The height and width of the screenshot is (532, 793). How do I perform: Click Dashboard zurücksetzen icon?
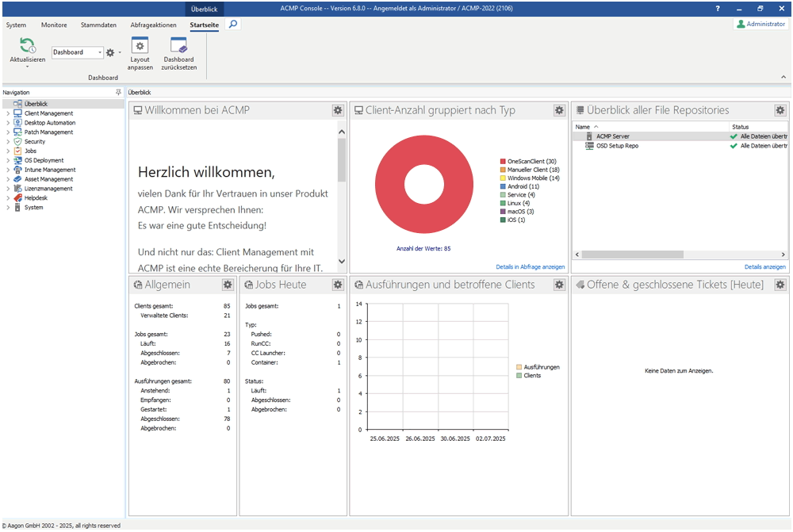pos(178,45)
